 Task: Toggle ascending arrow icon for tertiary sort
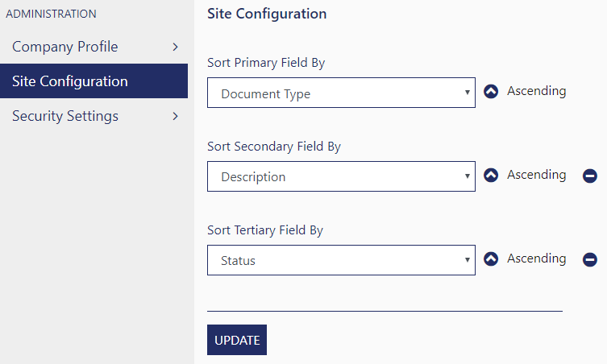pos(491,259)
